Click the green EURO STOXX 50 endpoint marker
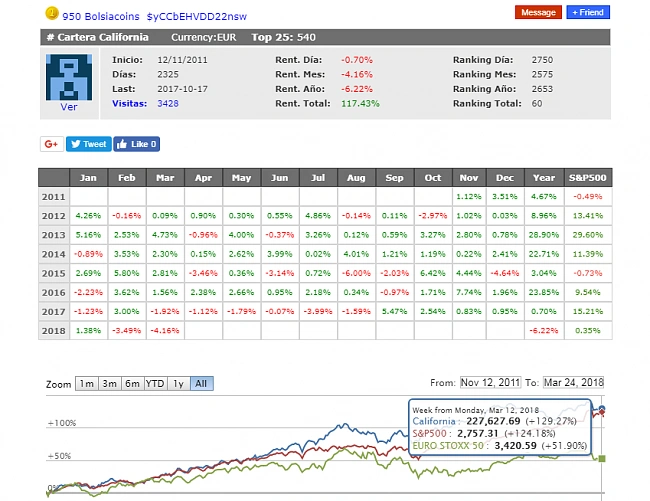 [x=601, y=458]
